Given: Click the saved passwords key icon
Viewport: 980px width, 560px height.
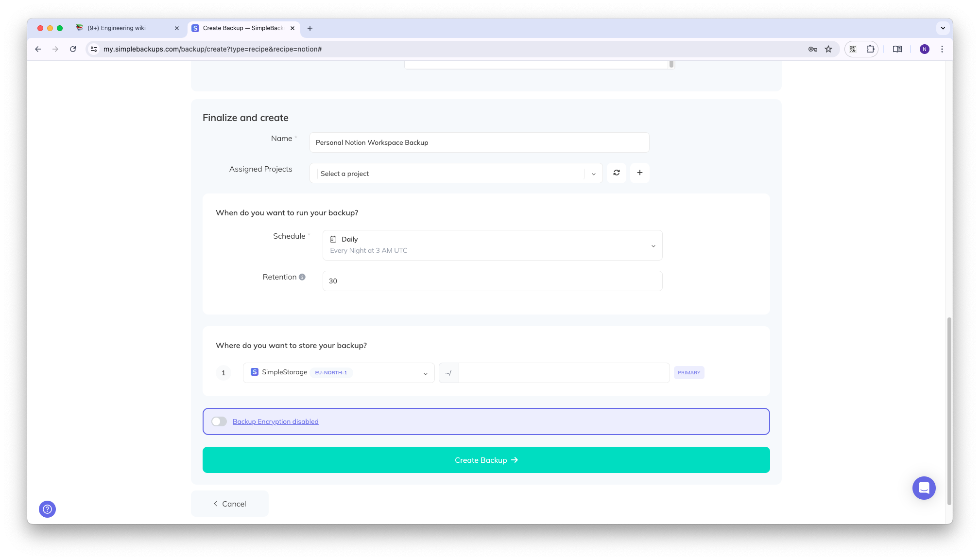Looking at the screenshot, I should [812, 49].
